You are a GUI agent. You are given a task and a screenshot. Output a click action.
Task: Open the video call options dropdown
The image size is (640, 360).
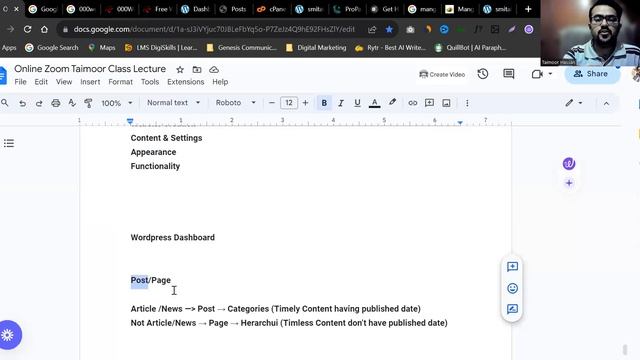550,74
